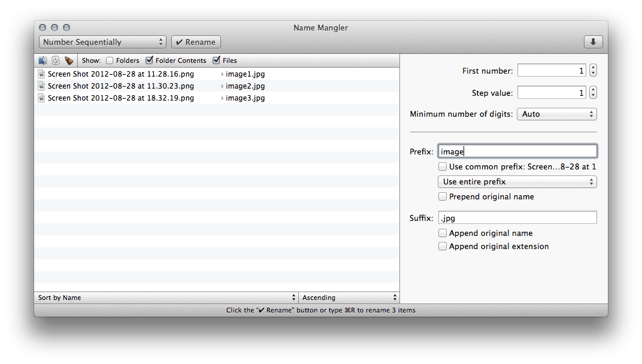Click into the Suffix text field
Image resolution: width=642 pixels, height=364 pixels.
pyautogui.click(x=517, y=218)
